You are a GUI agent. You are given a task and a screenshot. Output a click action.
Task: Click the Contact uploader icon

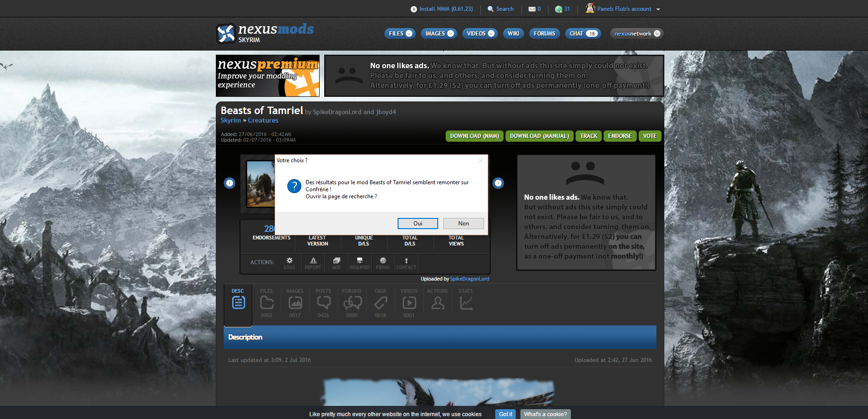[x=406, y=260]
